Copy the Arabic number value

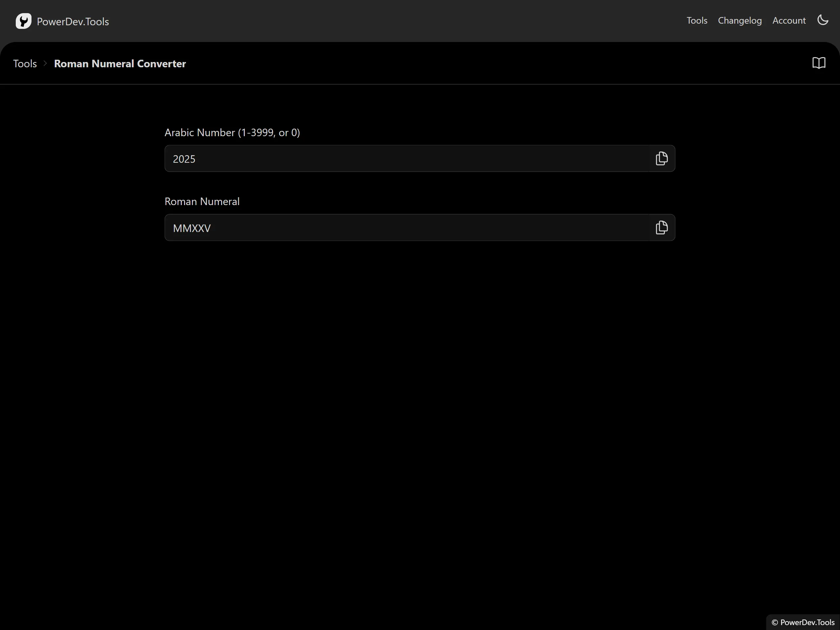[661, 158]
